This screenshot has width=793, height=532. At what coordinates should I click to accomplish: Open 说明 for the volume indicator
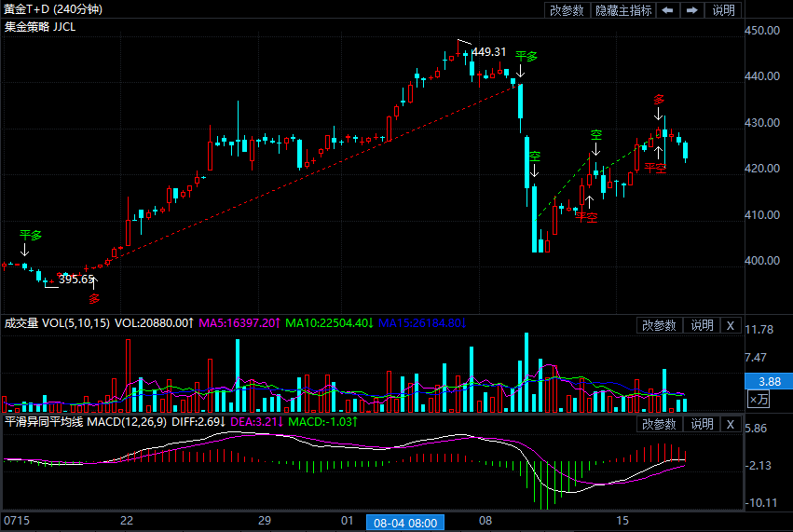pos(701,325)
